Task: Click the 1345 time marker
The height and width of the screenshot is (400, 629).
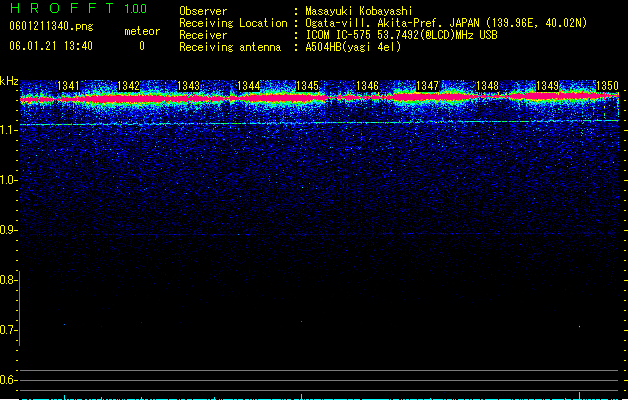Action: [307, 86]
